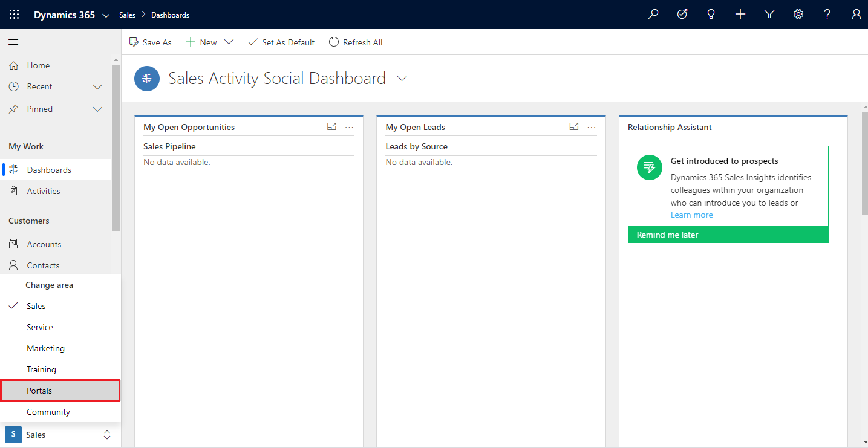868x448 pixels.
Task: Click the Accounts building icon
Action: 14,244
